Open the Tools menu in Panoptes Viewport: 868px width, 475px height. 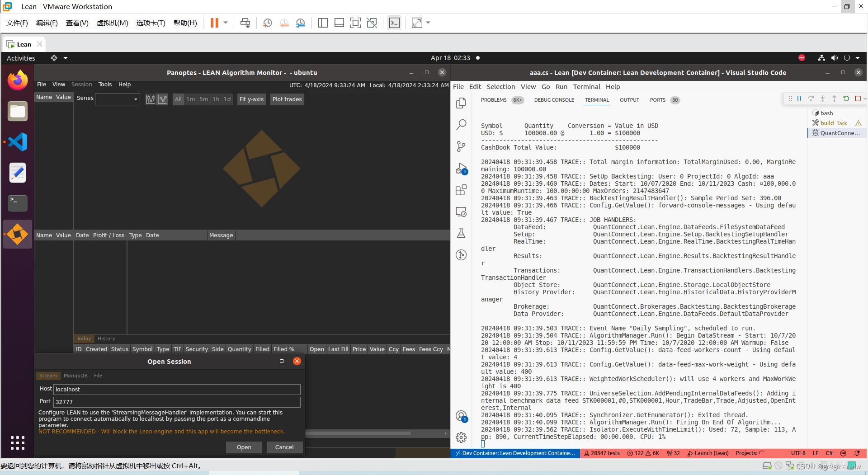tap(105, 85)
